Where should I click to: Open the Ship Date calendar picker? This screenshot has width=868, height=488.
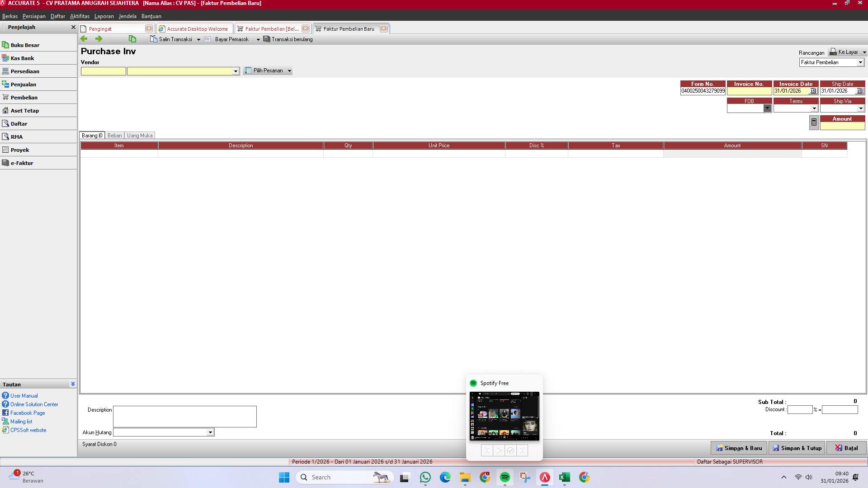860,91
